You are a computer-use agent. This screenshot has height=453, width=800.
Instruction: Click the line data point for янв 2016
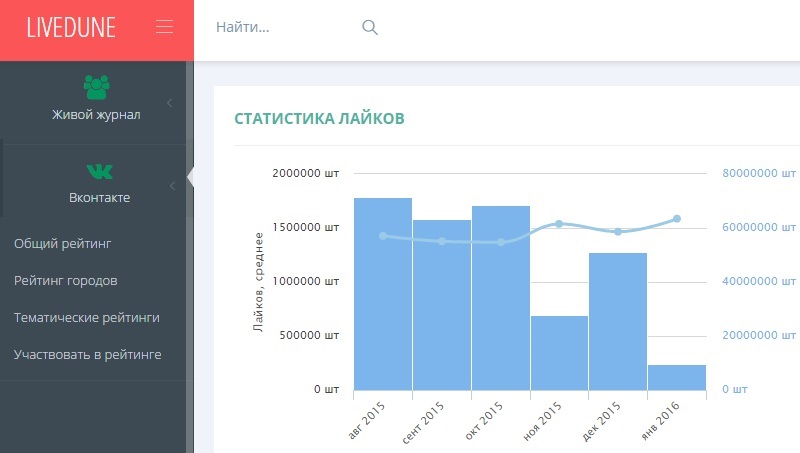pyautogui.click(x=677, y=218)
